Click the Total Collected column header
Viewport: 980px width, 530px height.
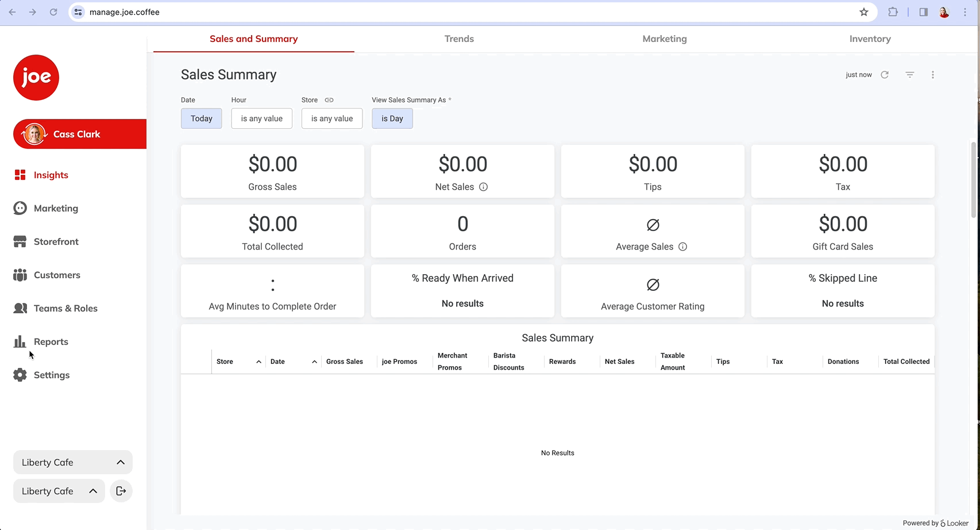(x=906, y=362)
